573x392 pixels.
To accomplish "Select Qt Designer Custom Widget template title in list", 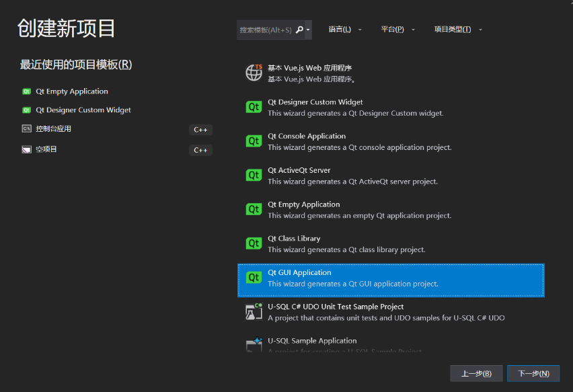I will tap(315, 102).
